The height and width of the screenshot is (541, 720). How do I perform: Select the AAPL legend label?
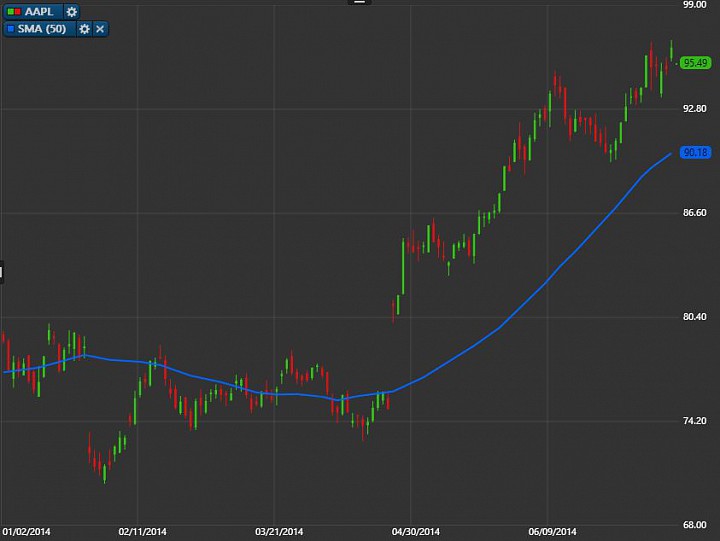coord(39,12)
